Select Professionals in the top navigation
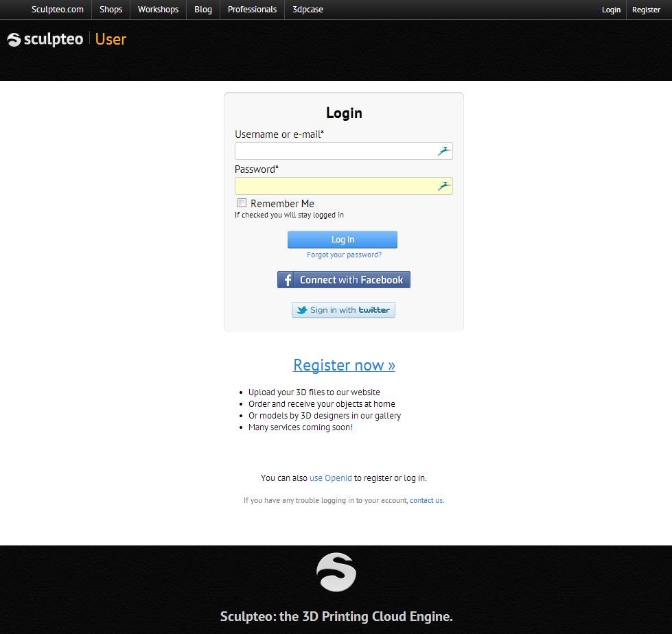 point(252,10)
